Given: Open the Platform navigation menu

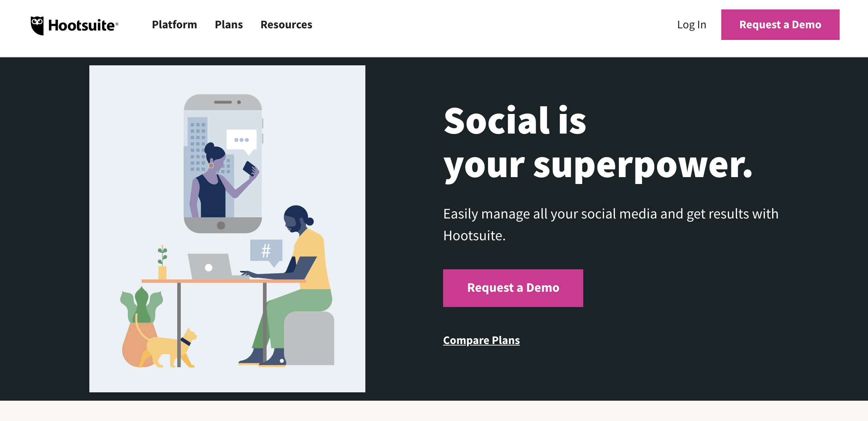Looking at the screenshot, I should pos(174,24).
